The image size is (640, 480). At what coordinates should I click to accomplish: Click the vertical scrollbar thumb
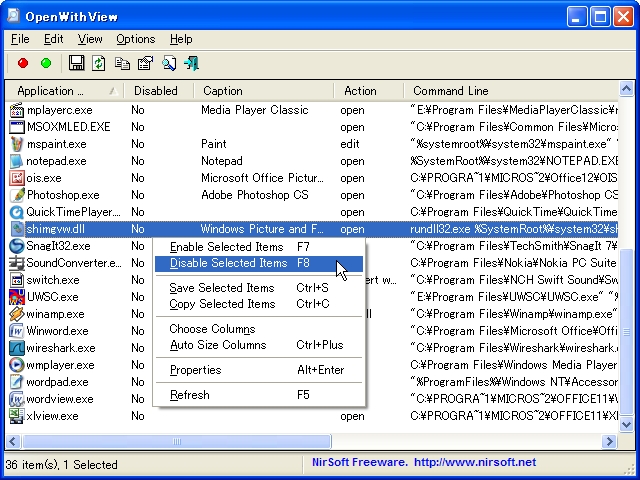(626, 332)
